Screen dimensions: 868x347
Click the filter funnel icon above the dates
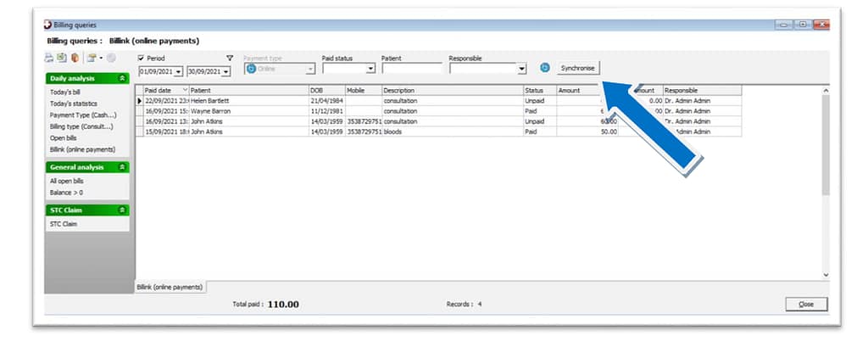229,58
